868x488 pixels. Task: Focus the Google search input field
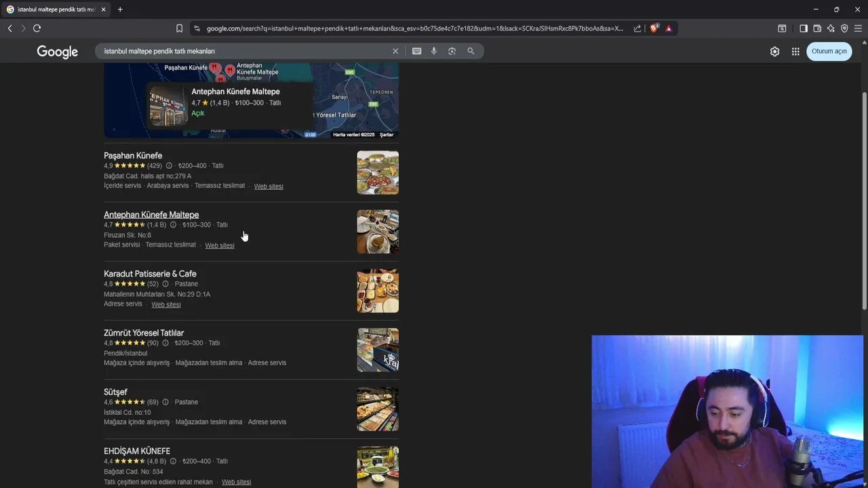pos(244,51)
